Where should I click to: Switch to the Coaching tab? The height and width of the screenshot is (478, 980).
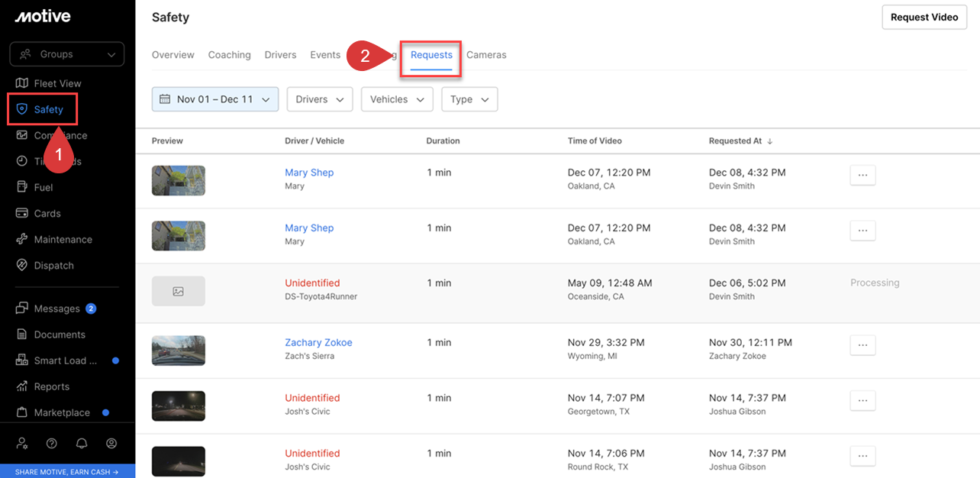pyautogui.click(x=230, y=55)
